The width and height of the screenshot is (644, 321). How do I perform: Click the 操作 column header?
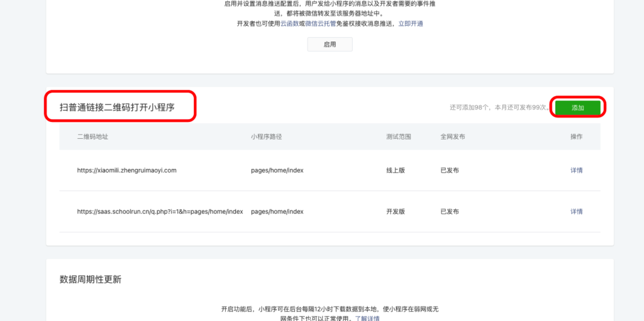click(576, 137)
